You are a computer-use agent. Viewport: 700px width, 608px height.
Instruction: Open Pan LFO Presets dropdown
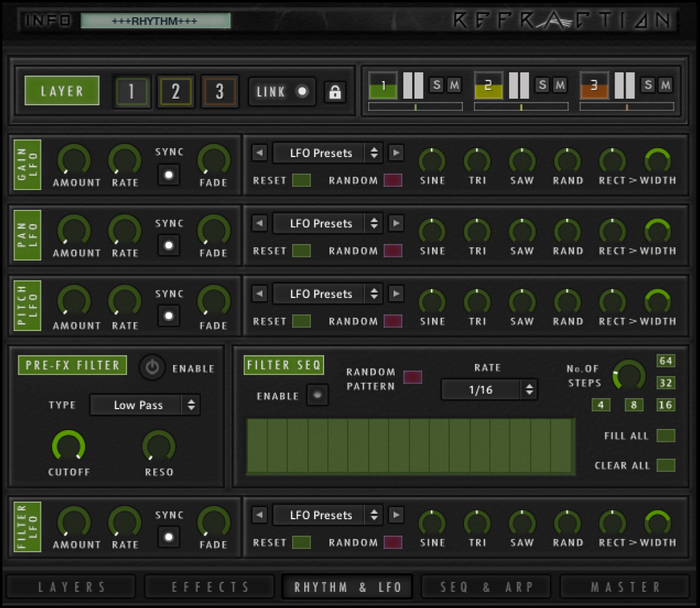328,223
